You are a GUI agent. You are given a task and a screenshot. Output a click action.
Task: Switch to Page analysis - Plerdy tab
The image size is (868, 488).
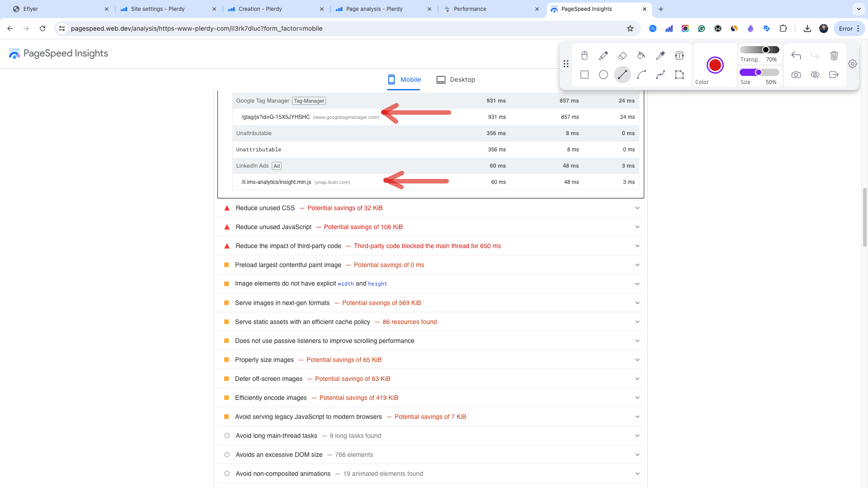pos(383,9)
